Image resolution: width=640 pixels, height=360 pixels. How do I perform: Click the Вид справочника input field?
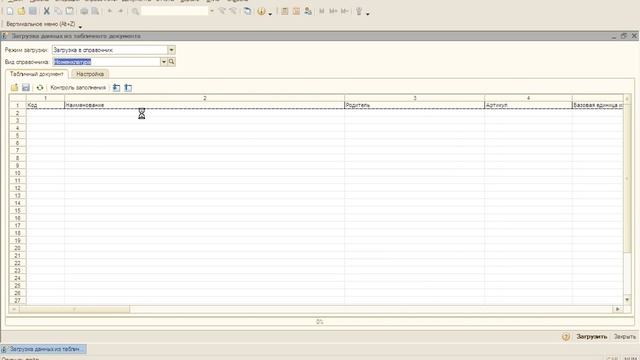click(106, 62)
